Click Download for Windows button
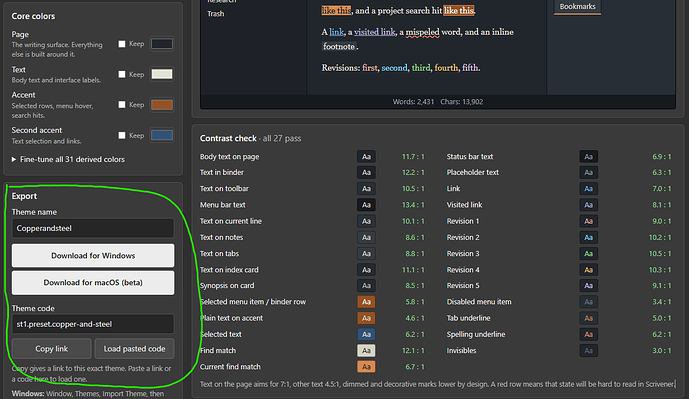The width and height of the screenshot is (689, 399). coord(93,255)
